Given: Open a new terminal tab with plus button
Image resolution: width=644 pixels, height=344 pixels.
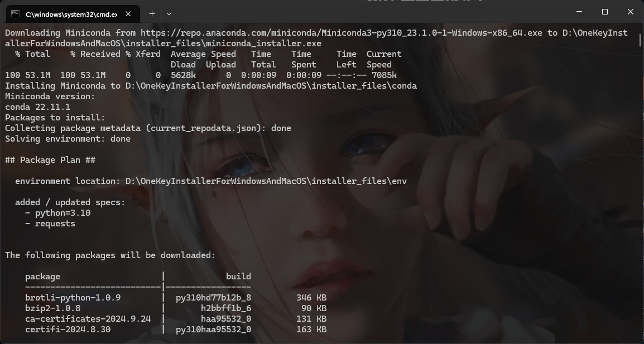Looking at the screenshot, I should tap(152, 14).
